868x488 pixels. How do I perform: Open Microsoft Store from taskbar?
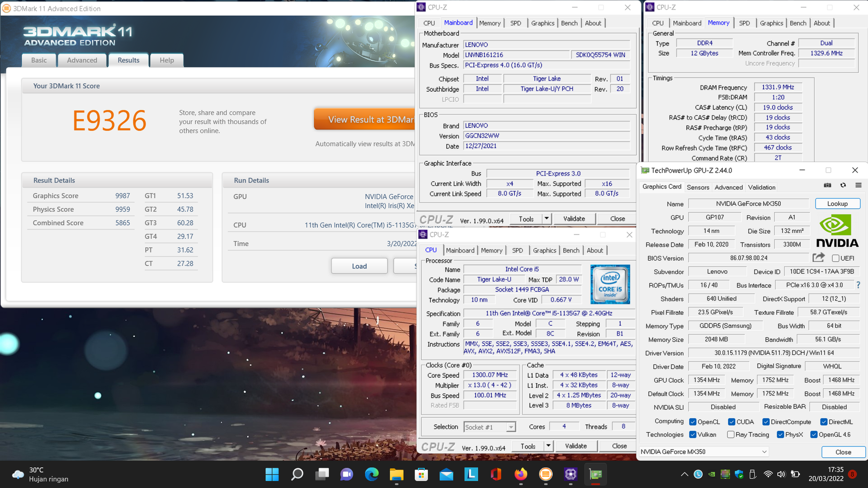[x=421, y=474]
